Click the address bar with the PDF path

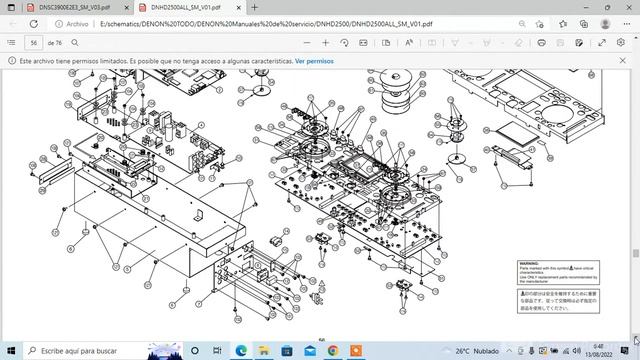266,24
